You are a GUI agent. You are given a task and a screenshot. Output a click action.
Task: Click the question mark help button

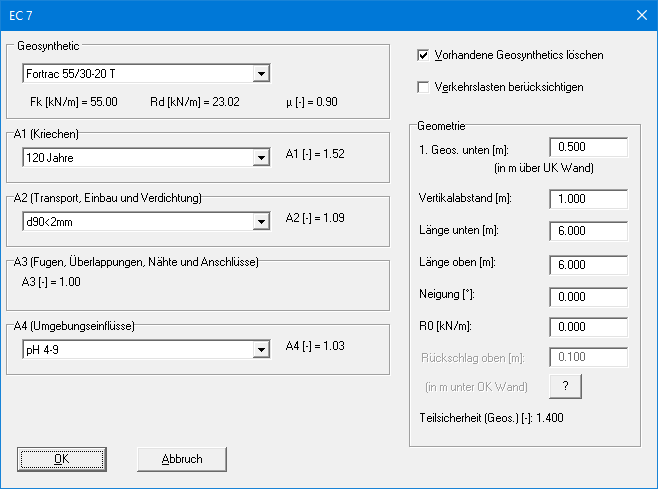tap(565, 386)
